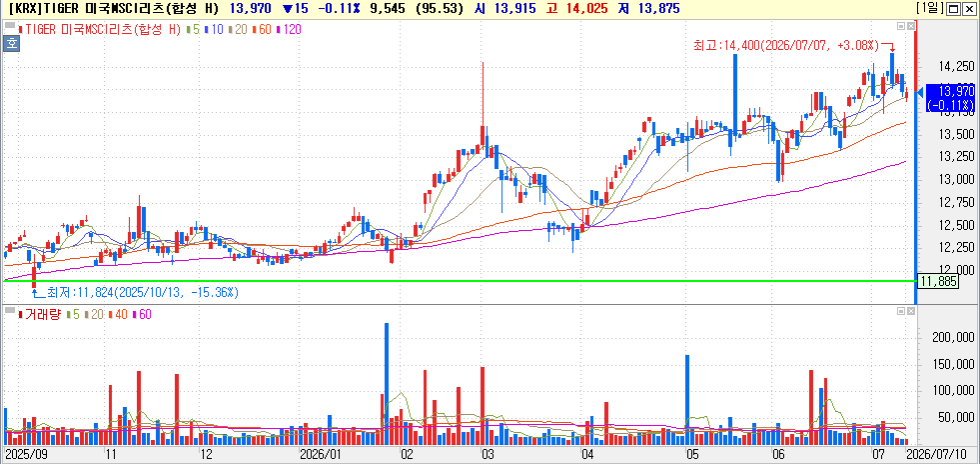This screenshot has height=464, width=980.
Task: Click the [1일] period indicator
Action: (932, 8)
